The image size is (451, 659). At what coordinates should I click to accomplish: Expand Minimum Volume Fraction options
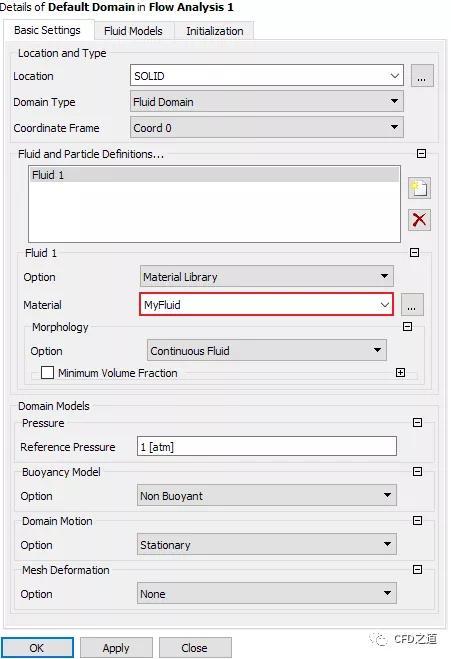401,372
